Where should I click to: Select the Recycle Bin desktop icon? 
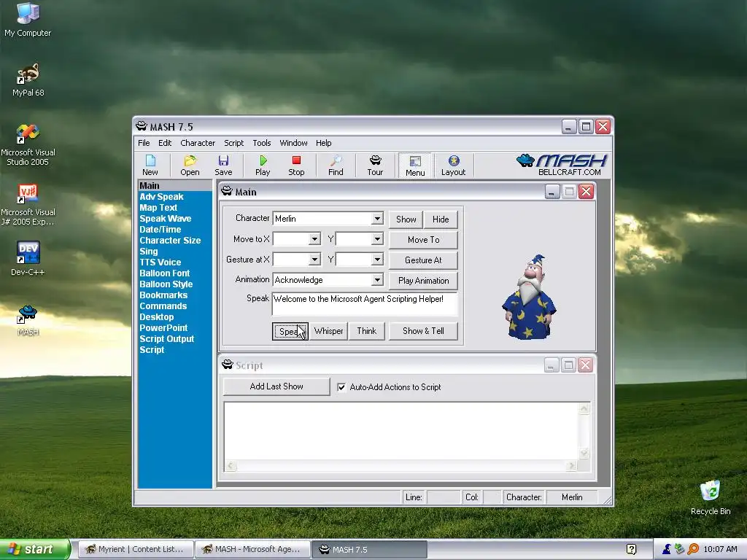[x=711, y=497]
